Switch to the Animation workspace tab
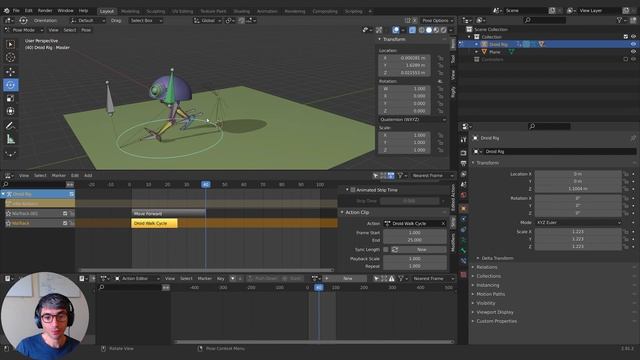Viewport: 640px width, 360px height. point(267,11)
